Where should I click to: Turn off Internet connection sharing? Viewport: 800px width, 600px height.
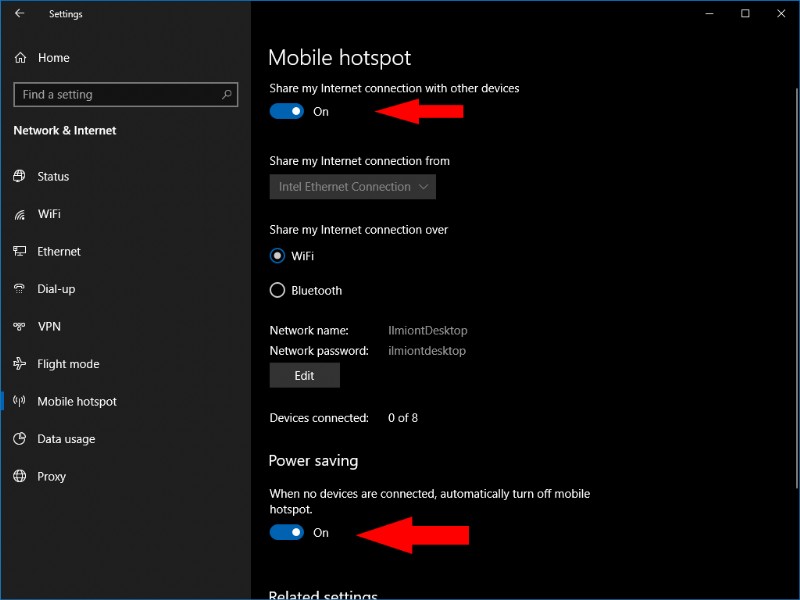(x=285, y=111)
